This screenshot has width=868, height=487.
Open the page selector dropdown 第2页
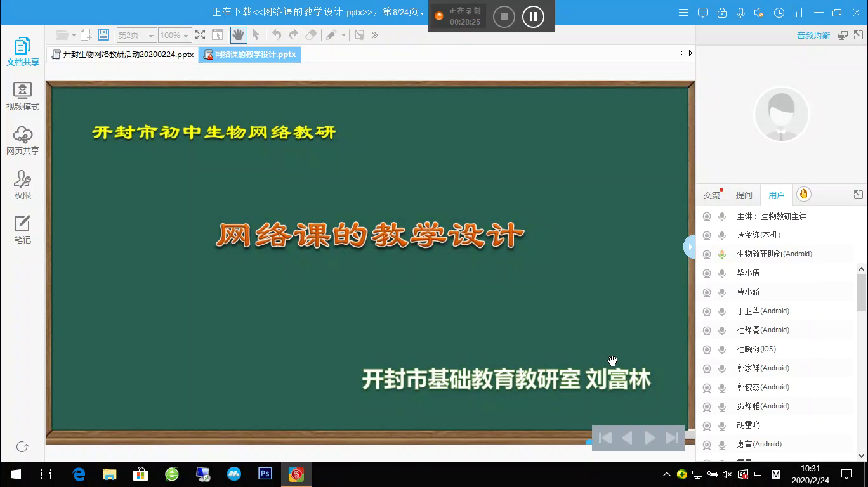click(x=136, y=36)
